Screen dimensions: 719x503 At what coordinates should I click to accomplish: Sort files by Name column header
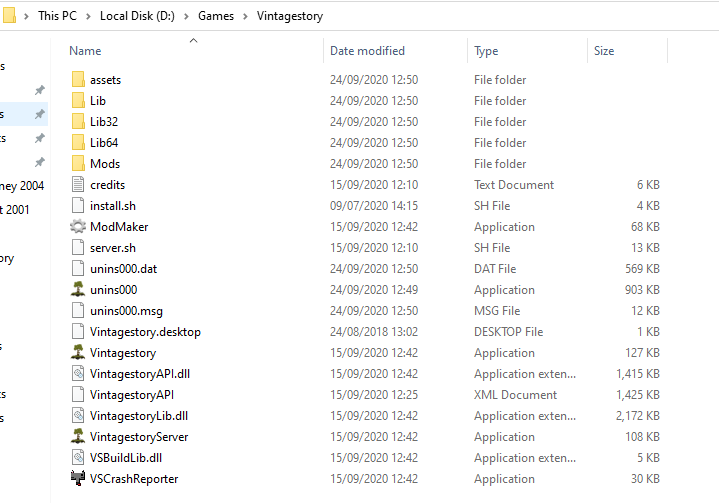tap(85, 51)
